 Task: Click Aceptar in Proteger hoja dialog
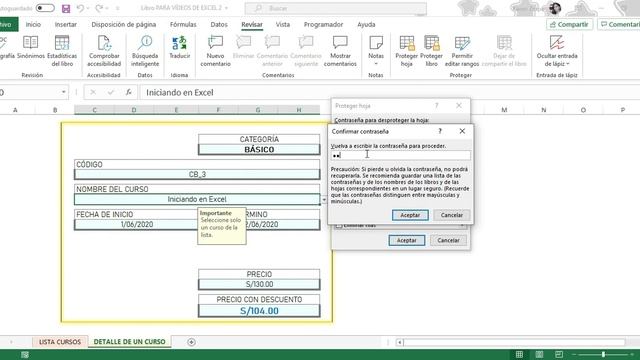407,240
